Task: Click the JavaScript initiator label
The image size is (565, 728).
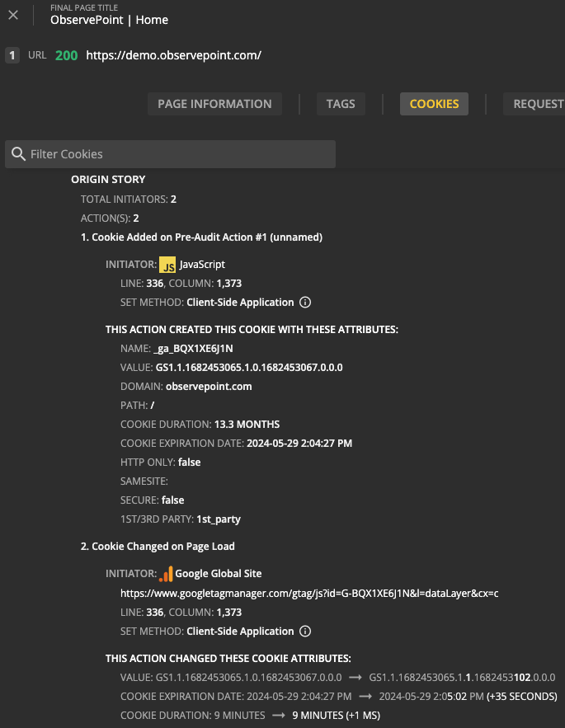Action: pyautogui.click(x=202, y=265)
